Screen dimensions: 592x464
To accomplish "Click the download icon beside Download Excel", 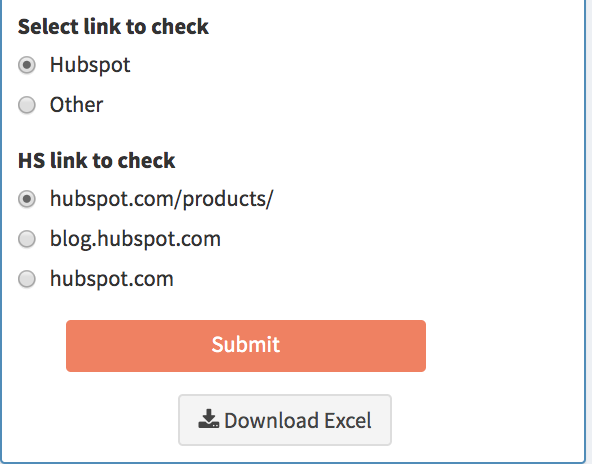I will pos(208,419).
